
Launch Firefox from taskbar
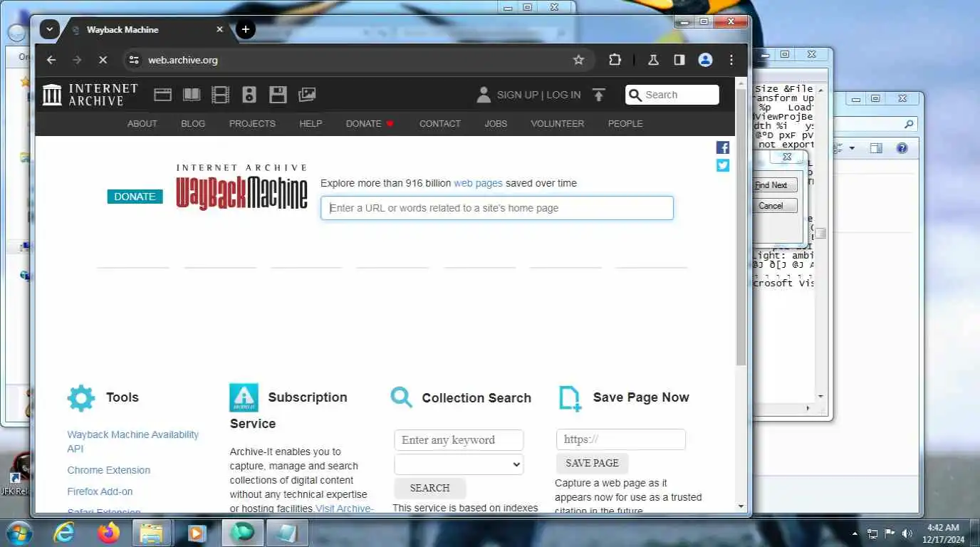pos(109,533)
